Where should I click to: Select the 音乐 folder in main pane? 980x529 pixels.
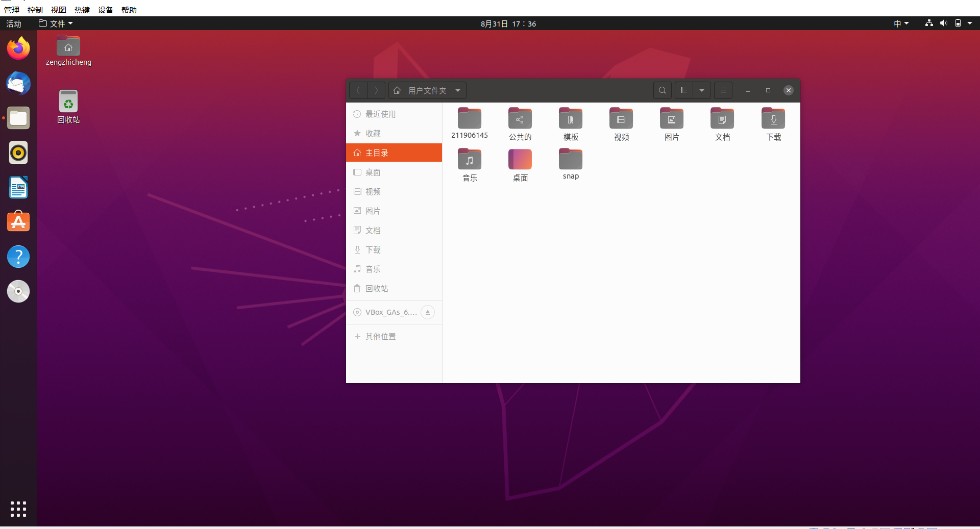470,165
